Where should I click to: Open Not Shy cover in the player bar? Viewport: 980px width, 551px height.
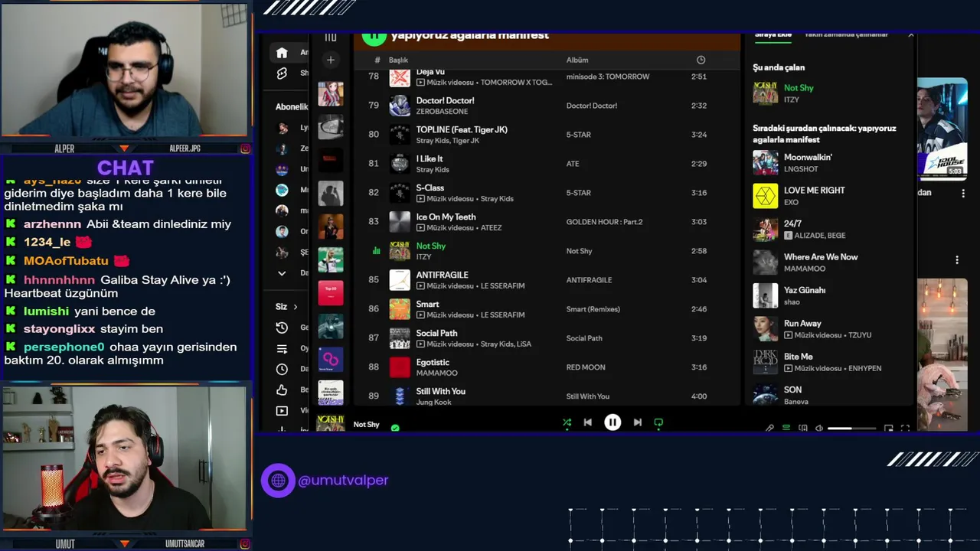[331, 423]
